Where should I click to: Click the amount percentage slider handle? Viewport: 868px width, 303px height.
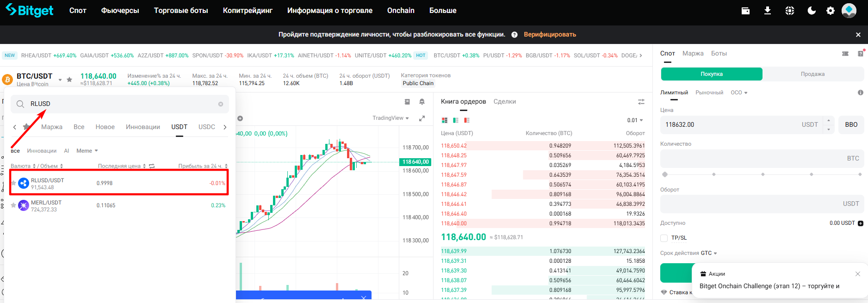click(665, 174)
